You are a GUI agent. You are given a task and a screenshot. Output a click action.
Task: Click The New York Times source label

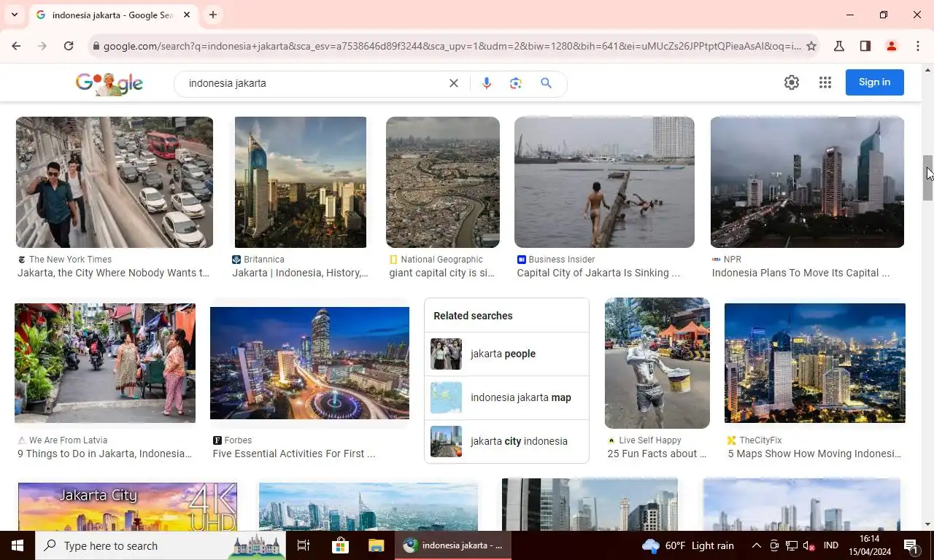70,260
